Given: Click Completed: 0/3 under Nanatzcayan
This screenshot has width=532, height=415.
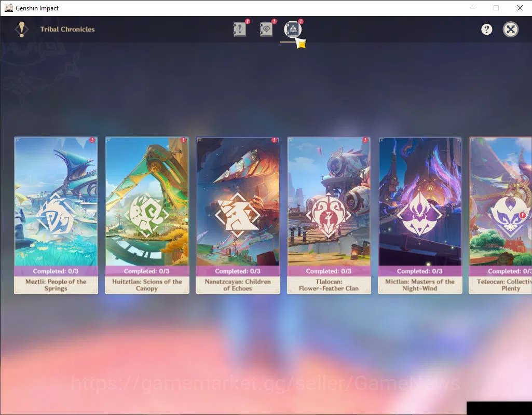Looking at the screenshot, I should (238, 271).
